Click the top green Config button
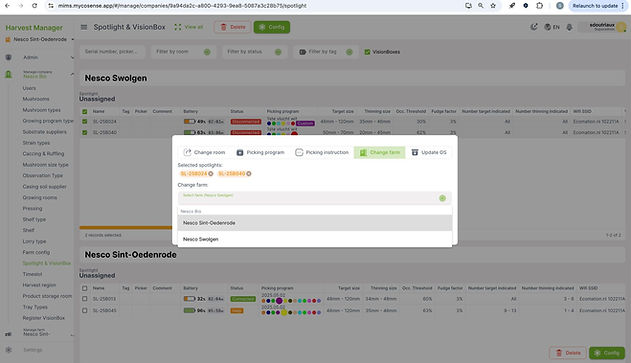 (272, 27)
